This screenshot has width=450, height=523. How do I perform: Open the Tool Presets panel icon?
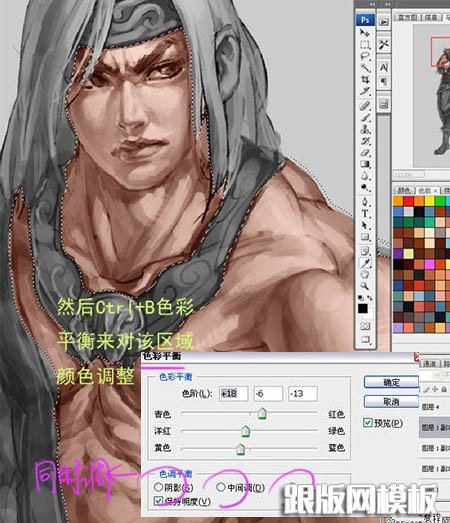pyautogui.click(x=384, y=44)
